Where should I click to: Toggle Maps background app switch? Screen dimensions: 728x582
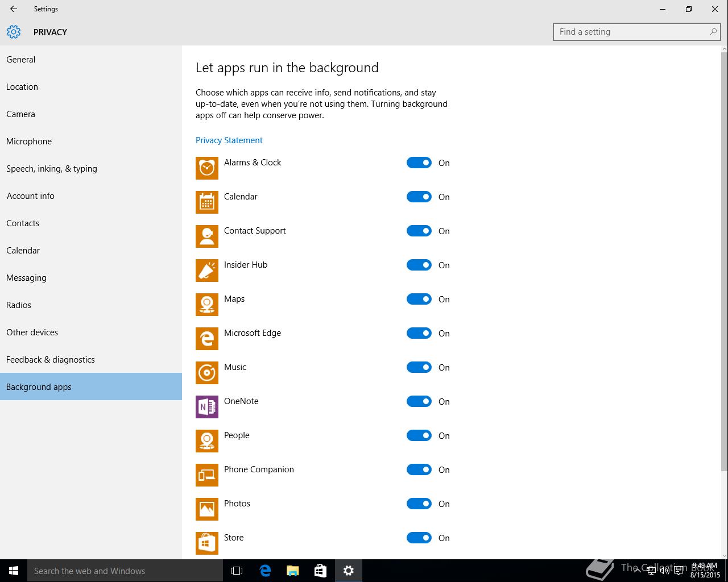[x=419, y=299]
